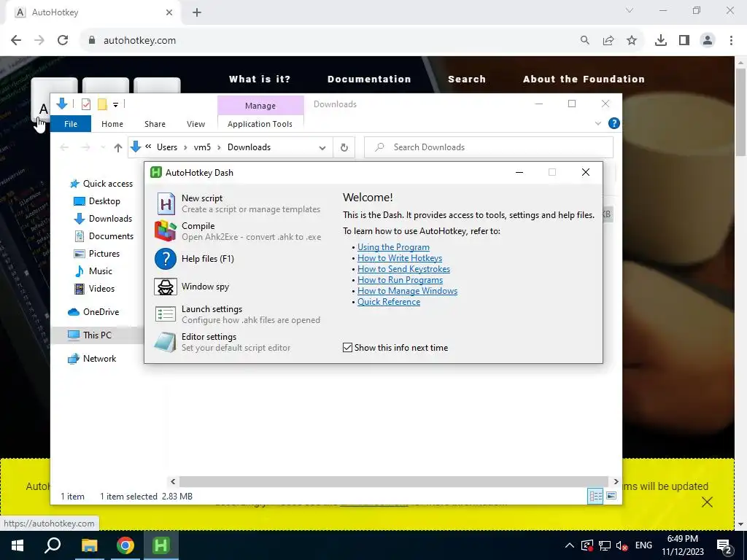Go up one folder level in Explorer
The height and width of the screenshot is (560, 747).
click(118, 147)
